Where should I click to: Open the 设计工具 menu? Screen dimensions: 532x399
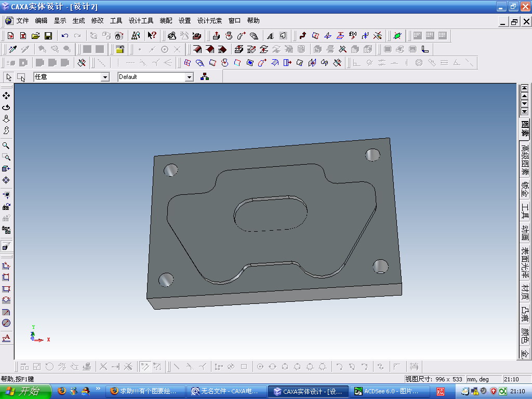coord(141,21)
